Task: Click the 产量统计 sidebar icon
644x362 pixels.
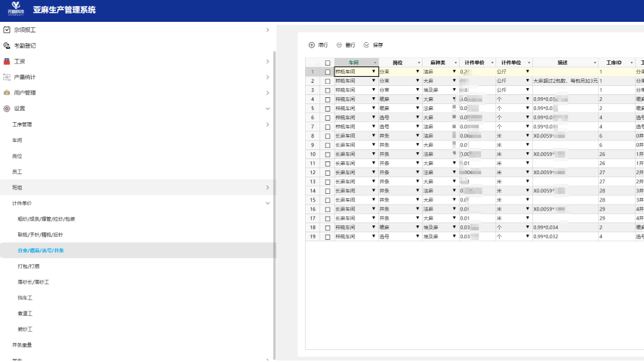Action: point(7,77)
